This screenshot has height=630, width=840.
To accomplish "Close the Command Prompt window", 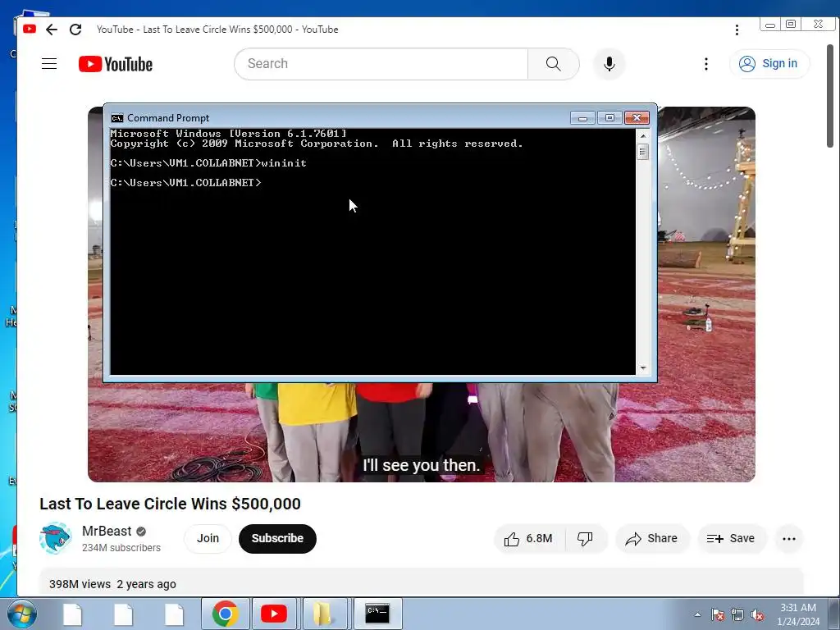I will pos(637,118).
